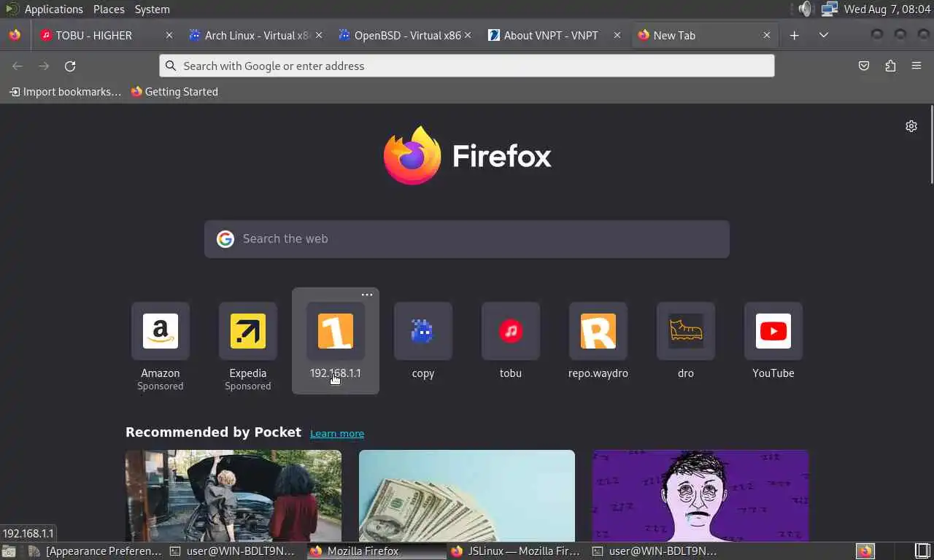Image resolution: width=934 pixels, height=560 pixels.
Task: Click the volume speaker tray icon
Action: (805, 9)
